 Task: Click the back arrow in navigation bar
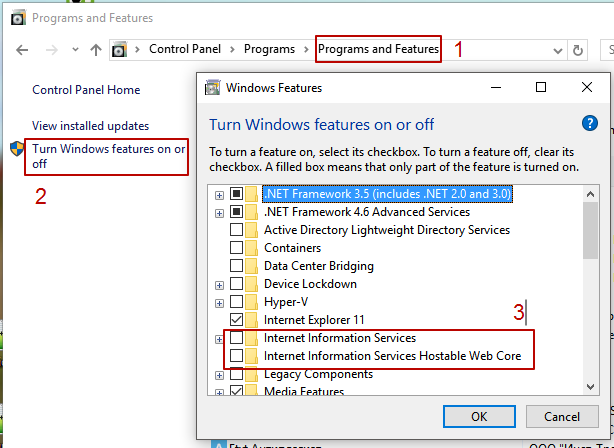(x=22, y=49)
